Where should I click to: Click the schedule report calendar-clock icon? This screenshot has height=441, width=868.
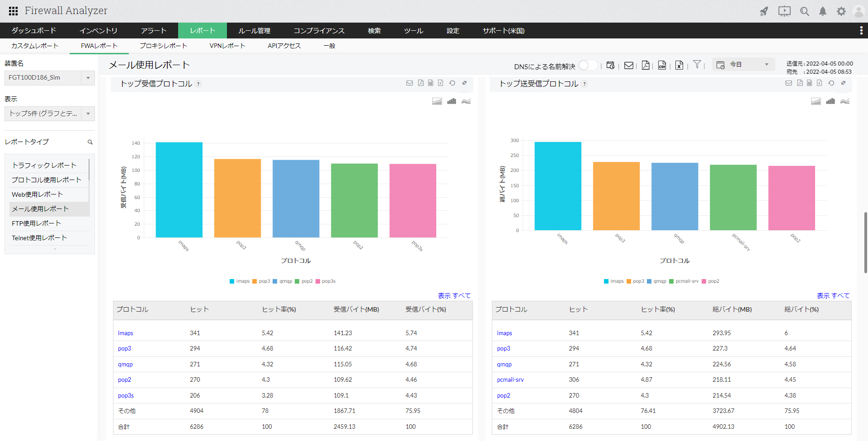click(x=610, y=66)
